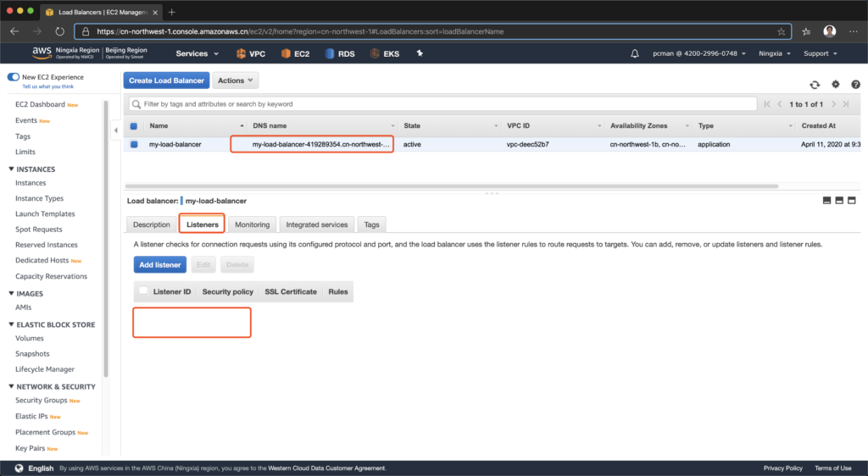Collapse the INSTANCES sidebar section

pyautogui.click(x=11, y=169)
